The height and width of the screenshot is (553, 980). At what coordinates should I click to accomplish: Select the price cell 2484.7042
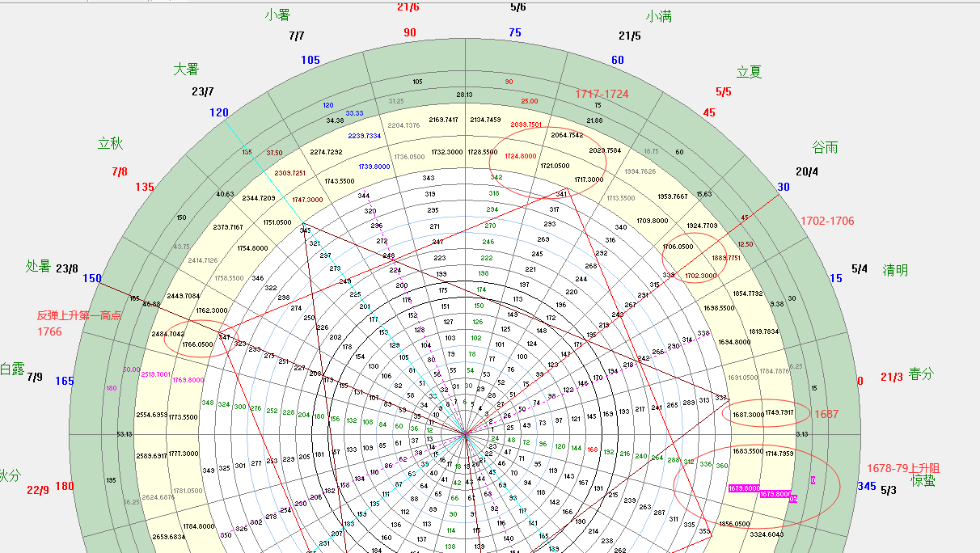pyautogui.click(x=168, y=334)
